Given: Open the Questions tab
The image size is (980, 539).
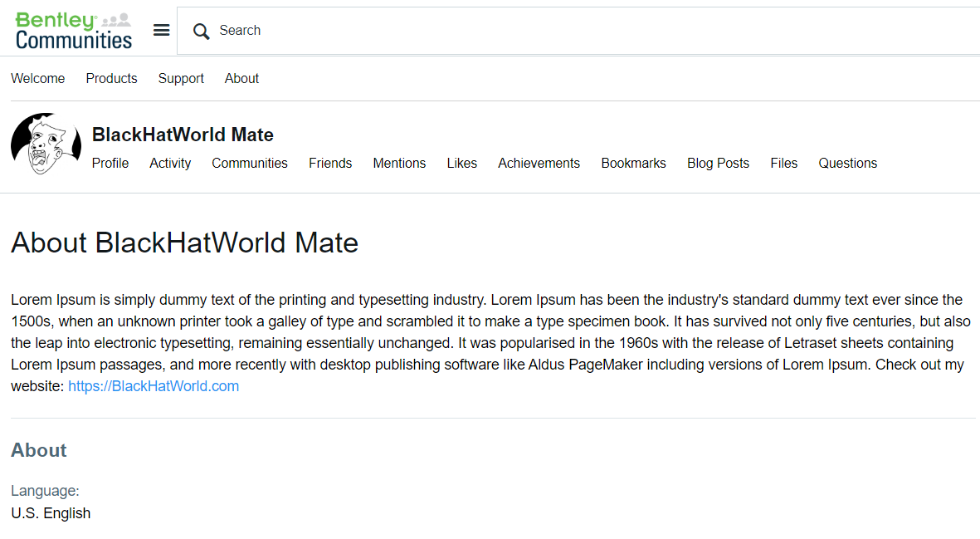Looking at the screenshot, I should (x=847, y=164).
